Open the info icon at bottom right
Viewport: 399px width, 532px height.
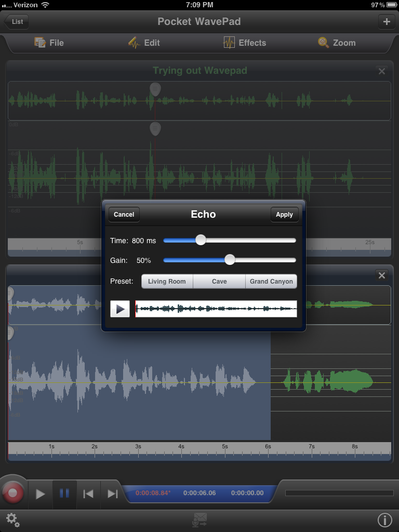click(384, 520)
